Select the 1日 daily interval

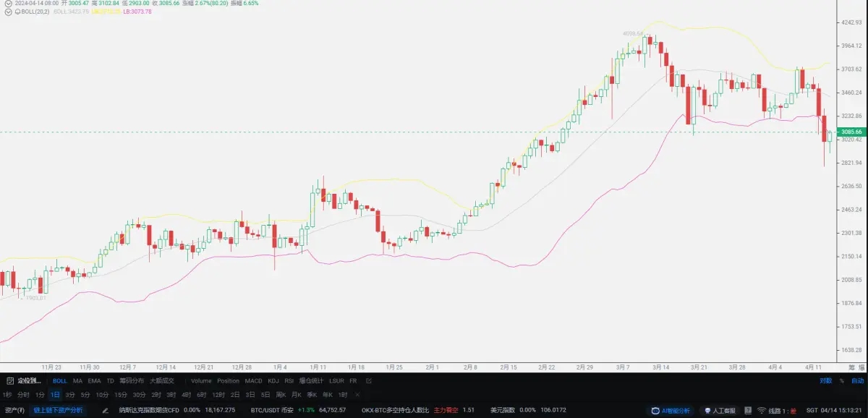coord(55,395)
